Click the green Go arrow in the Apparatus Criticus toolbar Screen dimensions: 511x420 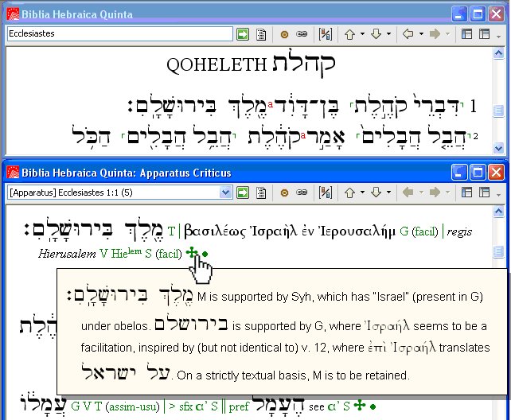(243, 192)
